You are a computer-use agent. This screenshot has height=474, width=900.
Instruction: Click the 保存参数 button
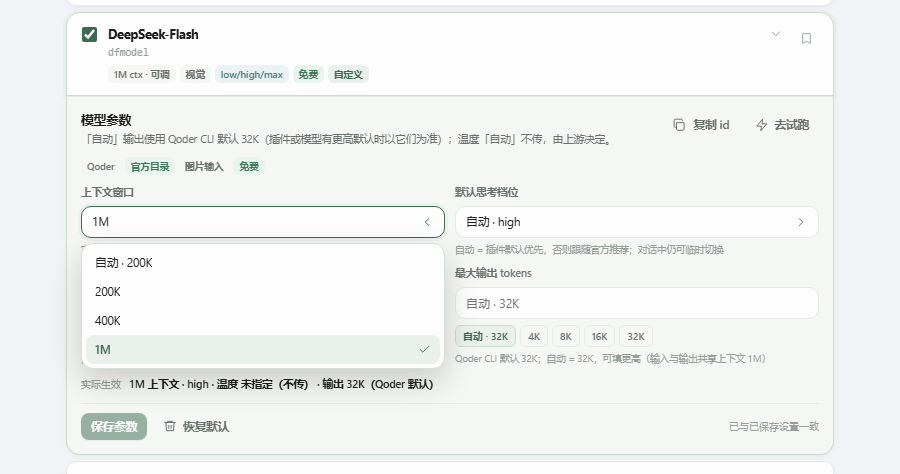tap(114, 426)
